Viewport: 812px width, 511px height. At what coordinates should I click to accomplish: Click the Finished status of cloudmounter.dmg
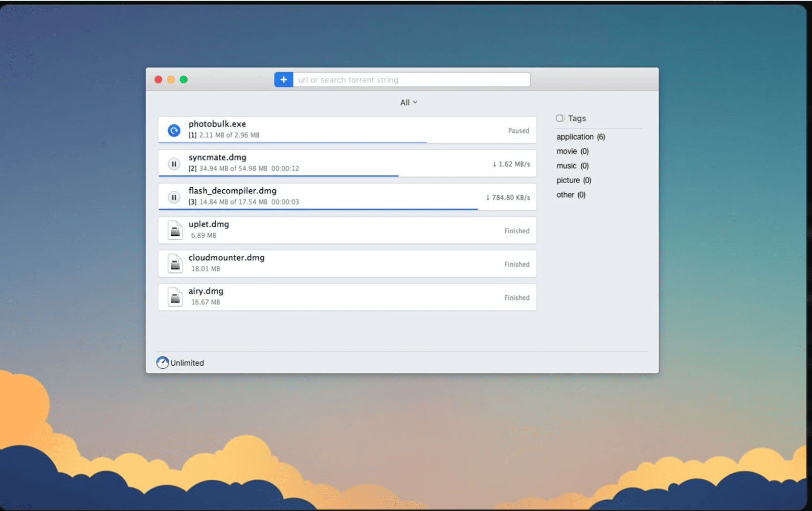point(517,264)
